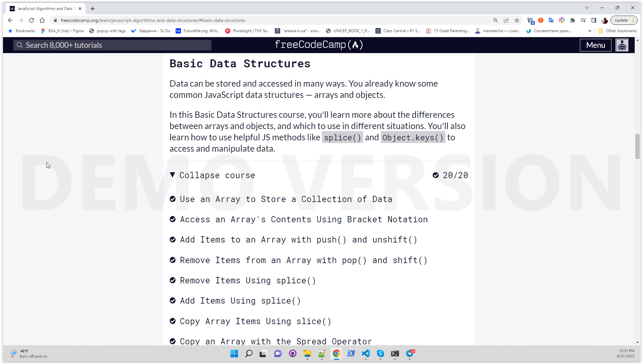Open the Extensions puzzle menu
Viewport: 643px width, 364px height.
pyautogui.click(x=573, y=20)
